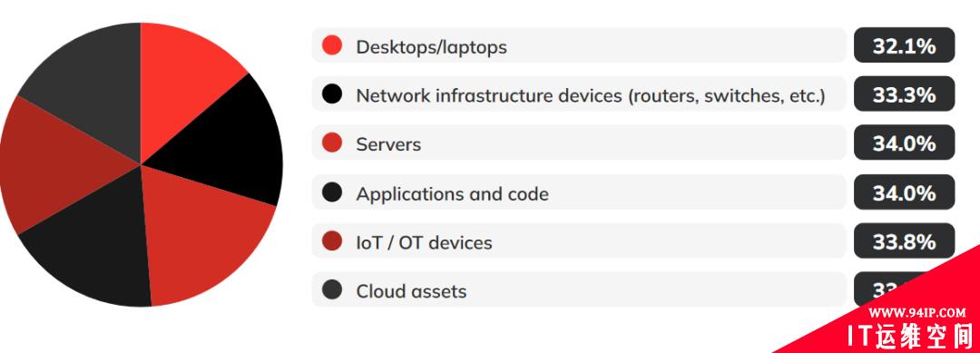This screenshot has height=353, width=980.
Task: Click the dark red IoT / OT legend dot
Action: pos(332,240)
